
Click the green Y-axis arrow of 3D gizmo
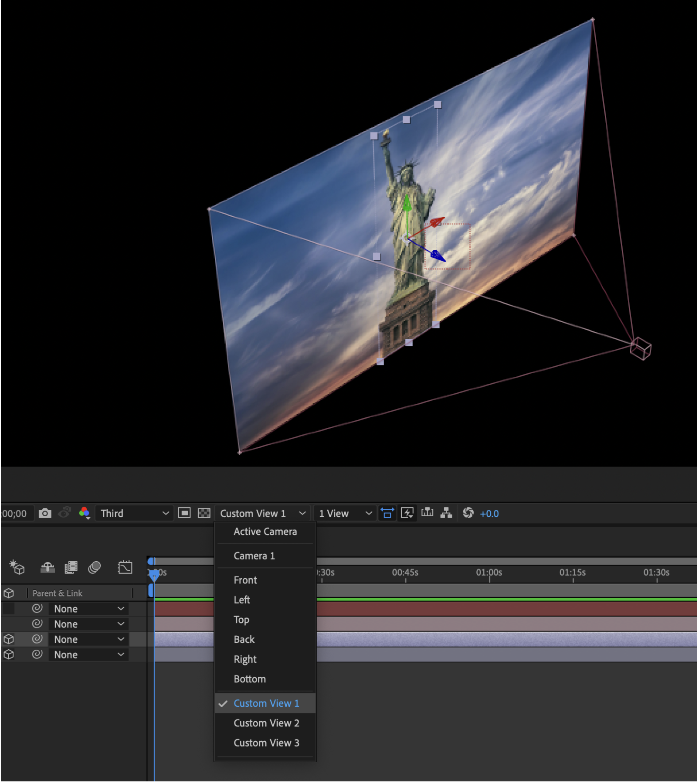click(x=407, y=204)
